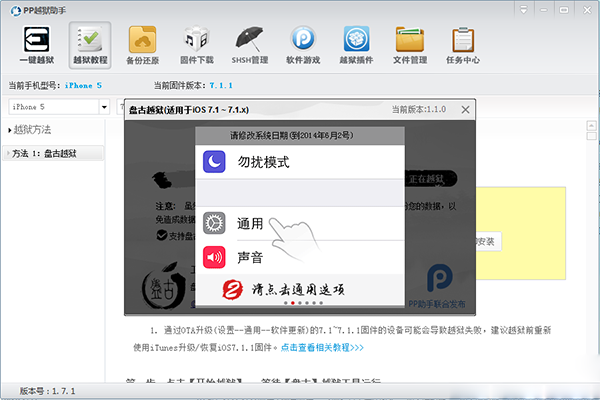
Task: Open 固件下载 firmware download
Action: click(x=197, y=45)
